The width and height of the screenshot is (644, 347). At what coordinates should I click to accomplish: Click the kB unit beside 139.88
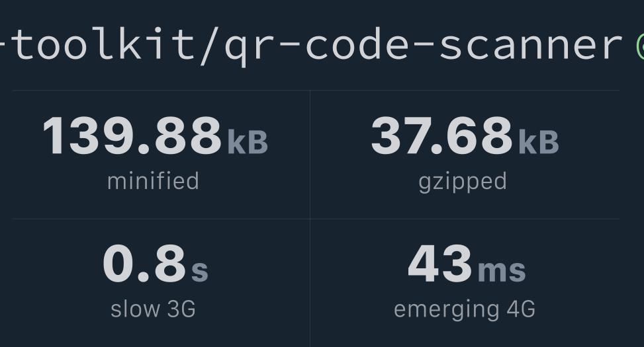(x=248, y=141)
